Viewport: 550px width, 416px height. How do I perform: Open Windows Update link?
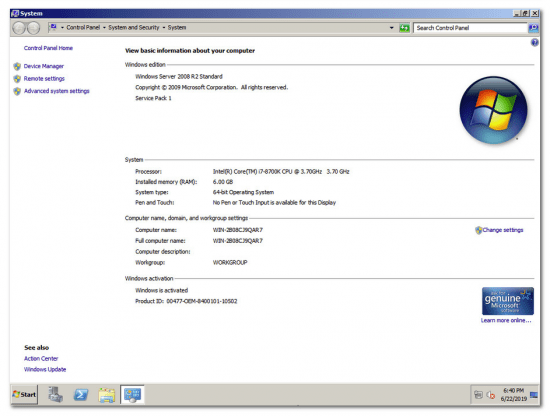click(x=45, y=369)
